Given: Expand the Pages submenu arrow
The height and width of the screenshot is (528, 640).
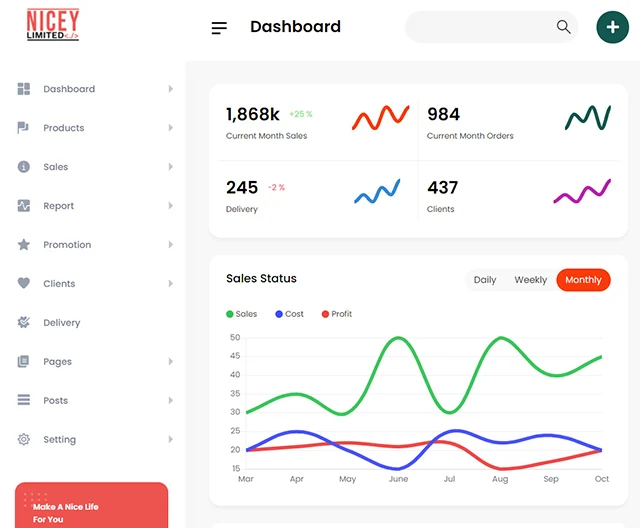Looking at the screenshot, I should coord(171,361).
